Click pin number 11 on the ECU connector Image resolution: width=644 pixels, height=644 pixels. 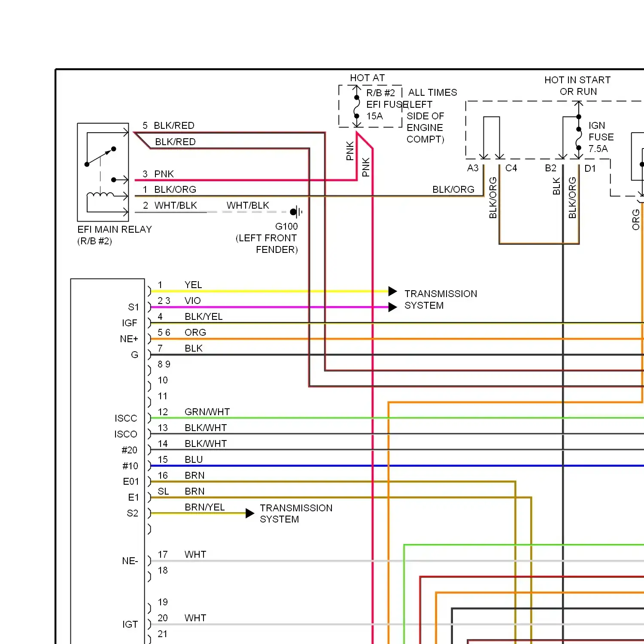[163, 396]
